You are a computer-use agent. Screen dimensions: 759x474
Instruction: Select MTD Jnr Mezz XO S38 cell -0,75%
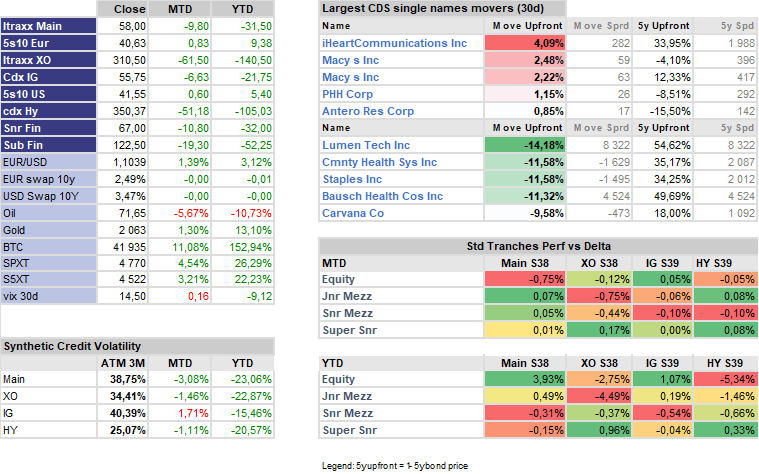tap(599, 296)
